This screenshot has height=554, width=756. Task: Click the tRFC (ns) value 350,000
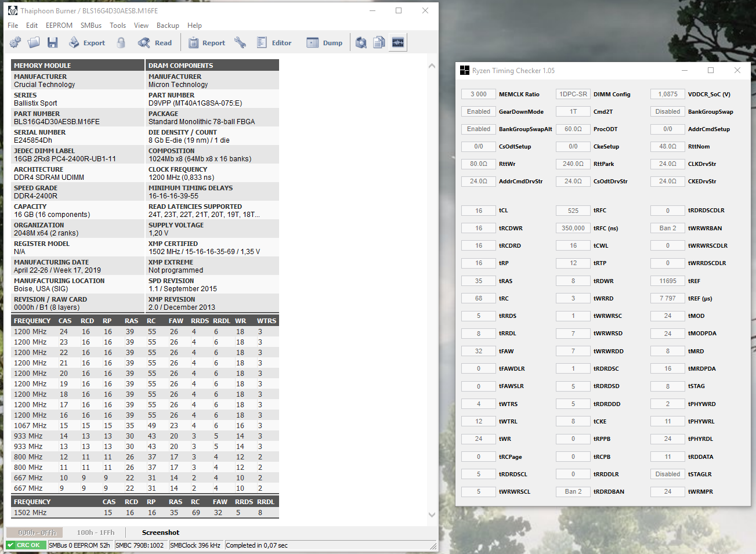coord(573,228)
